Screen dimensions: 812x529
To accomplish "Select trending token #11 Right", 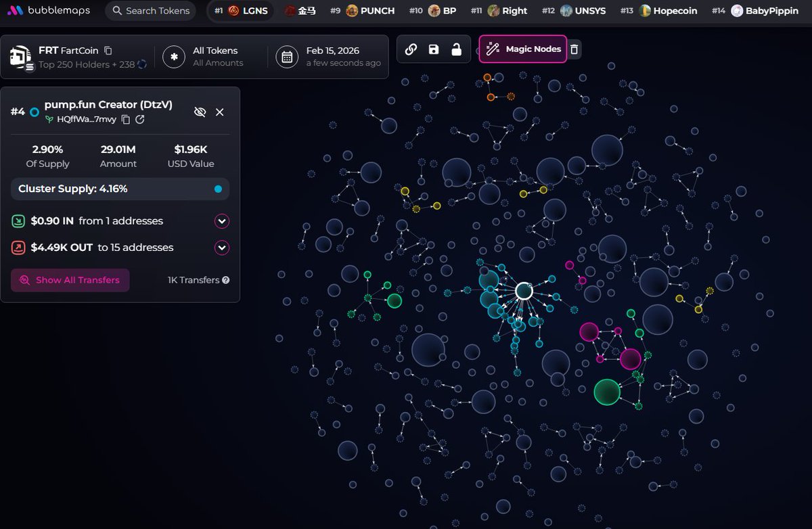I will coord(499,11).
